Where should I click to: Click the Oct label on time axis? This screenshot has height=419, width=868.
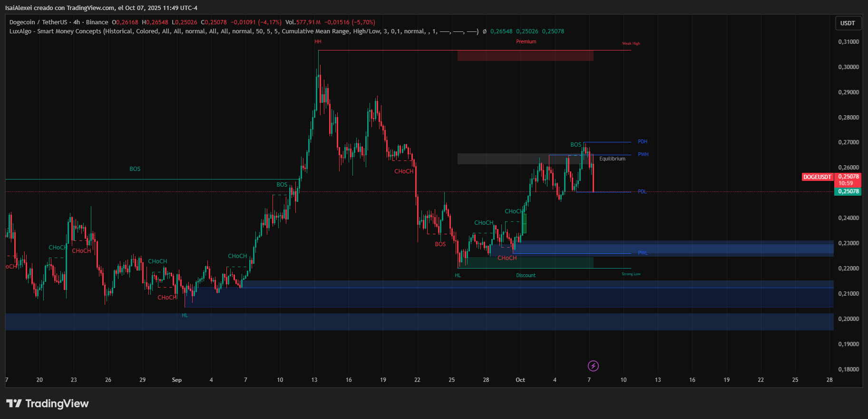(x=520, y=380)
